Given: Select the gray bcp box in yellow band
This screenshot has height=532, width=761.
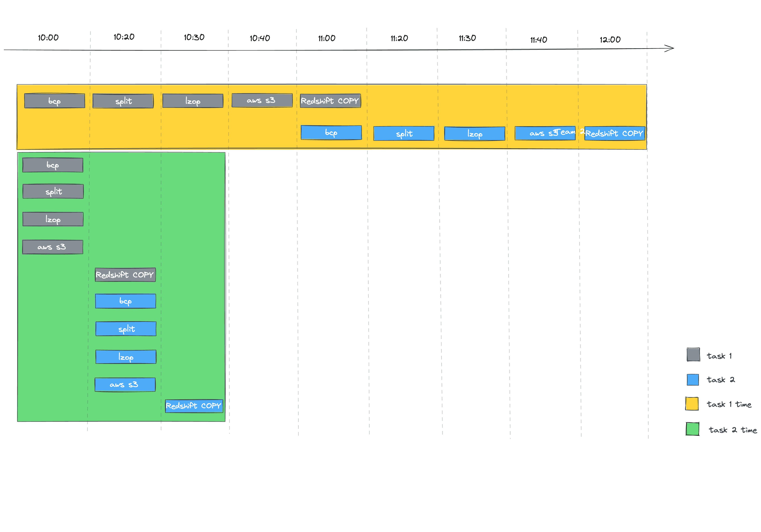Looking at the screenshot, I should pos(55,101).
